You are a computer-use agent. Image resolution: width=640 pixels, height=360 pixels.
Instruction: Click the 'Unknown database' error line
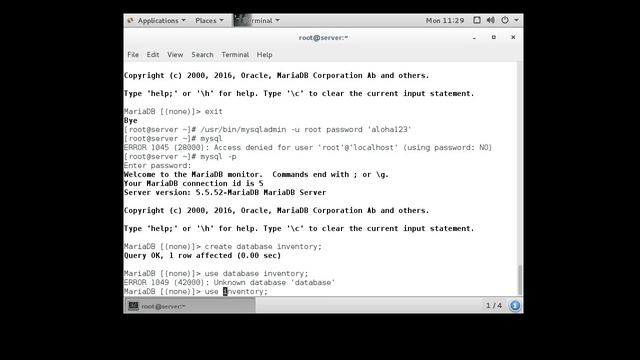[x=229, y=282]
